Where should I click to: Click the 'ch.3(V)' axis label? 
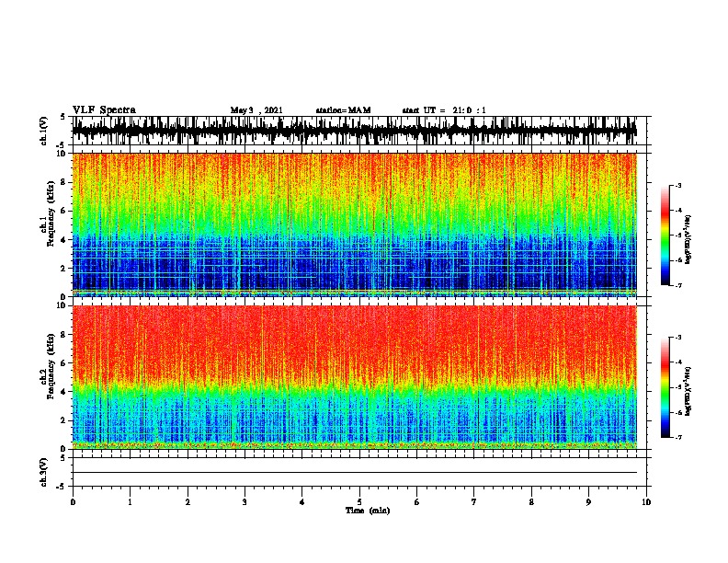coord(44,472)
